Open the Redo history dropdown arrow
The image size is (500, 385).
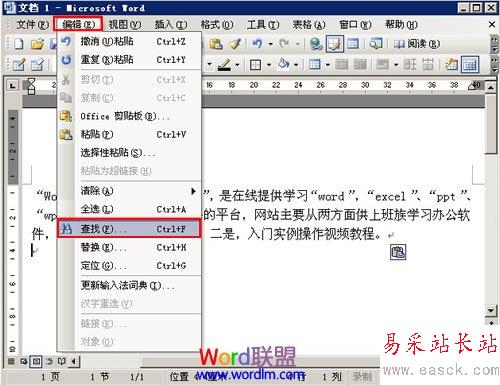click(297, 44)
